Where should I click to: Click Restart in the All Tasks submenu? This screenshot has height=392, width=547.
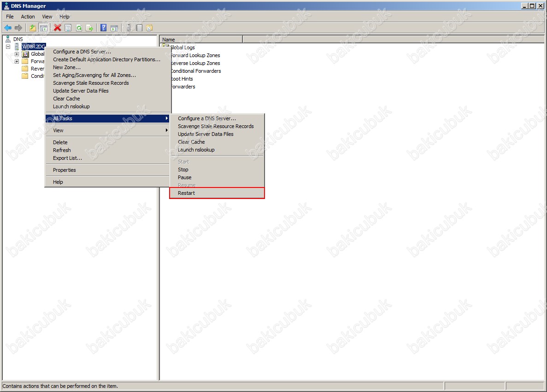(x=217, y=193)
